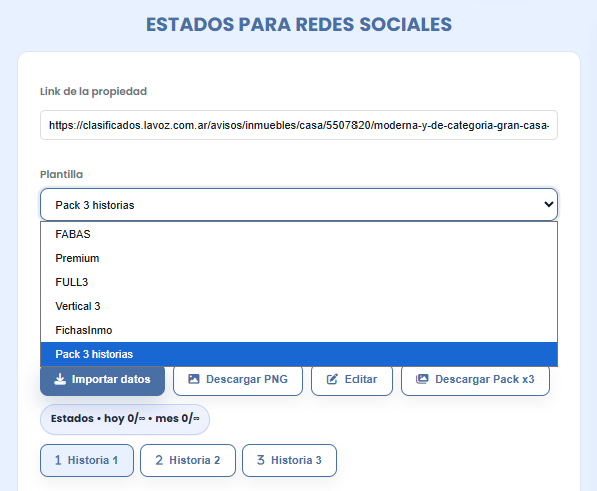Click the Plantilla dropdown chevron arrow
The image size is (597, 491).
click(548, 204)
